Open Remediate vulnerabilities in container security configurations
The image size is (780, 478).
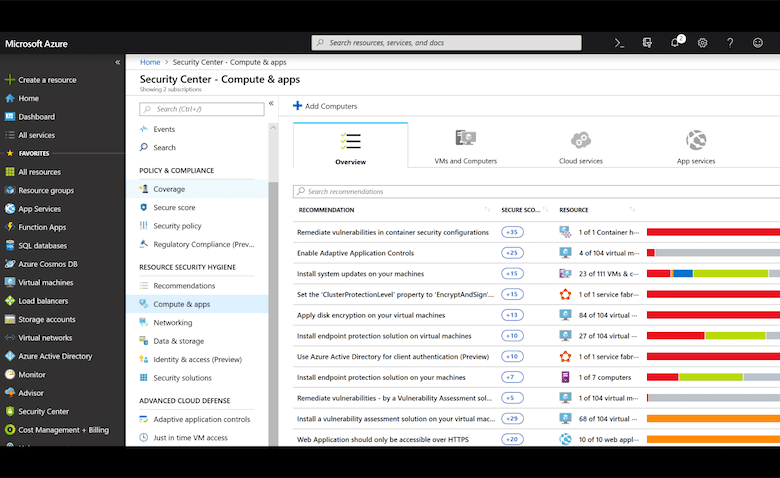[393, 232]
